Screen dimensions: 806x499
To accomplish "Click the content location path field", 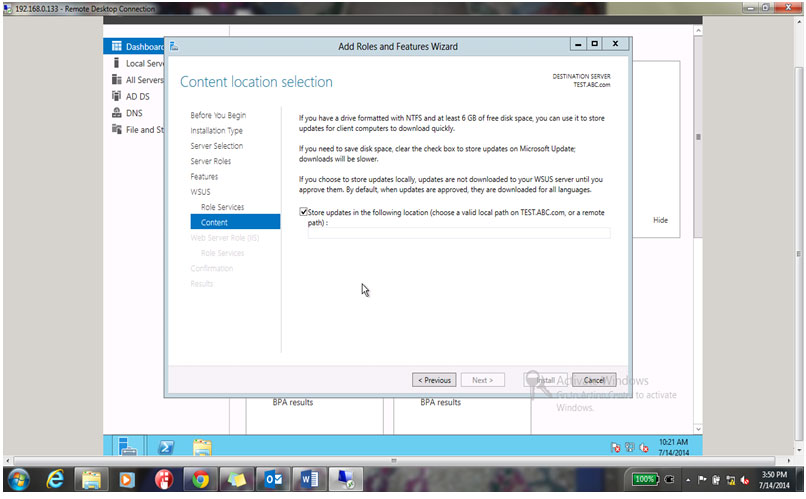I will pos(459,233).
